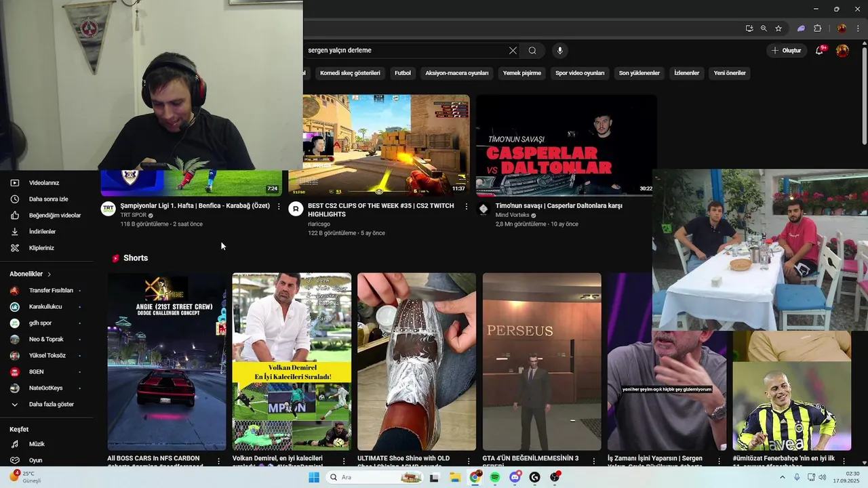Open the YouTube account avatar menu
Screen dimensions: 868x488
842,50
